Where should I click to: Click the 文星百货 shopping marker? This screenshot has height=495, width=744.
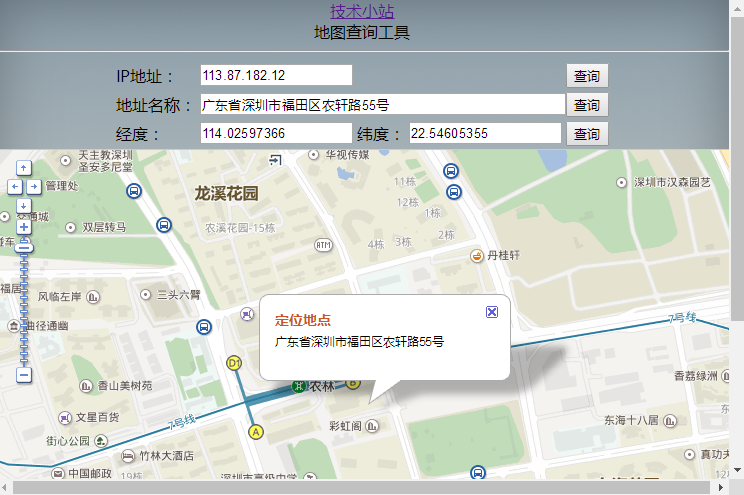pos(65,418)
